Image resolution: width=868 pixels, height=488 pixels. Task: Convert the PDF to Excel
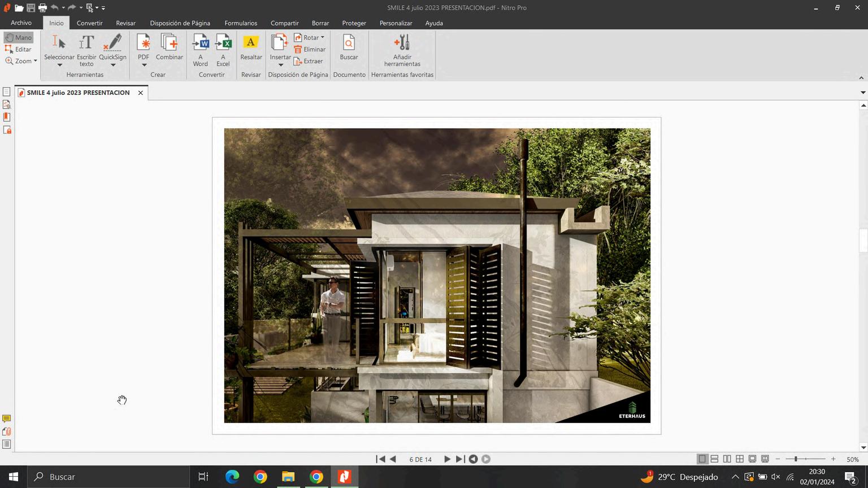click(223, 43)
